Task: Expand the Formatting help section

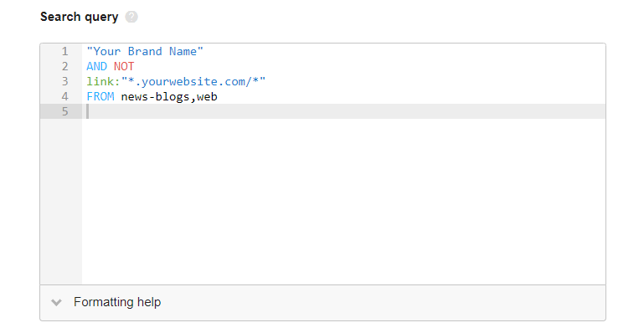Action: (322, 303)
